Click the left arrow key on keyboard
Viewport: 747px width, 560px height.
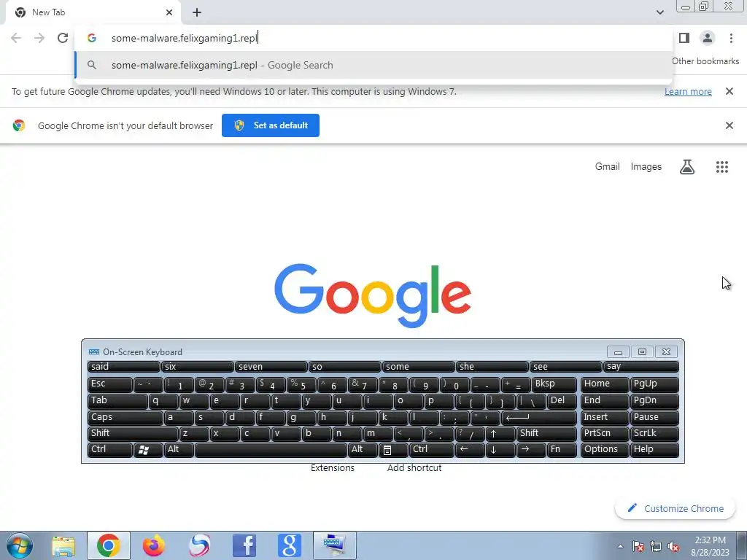tap(470, 449)
